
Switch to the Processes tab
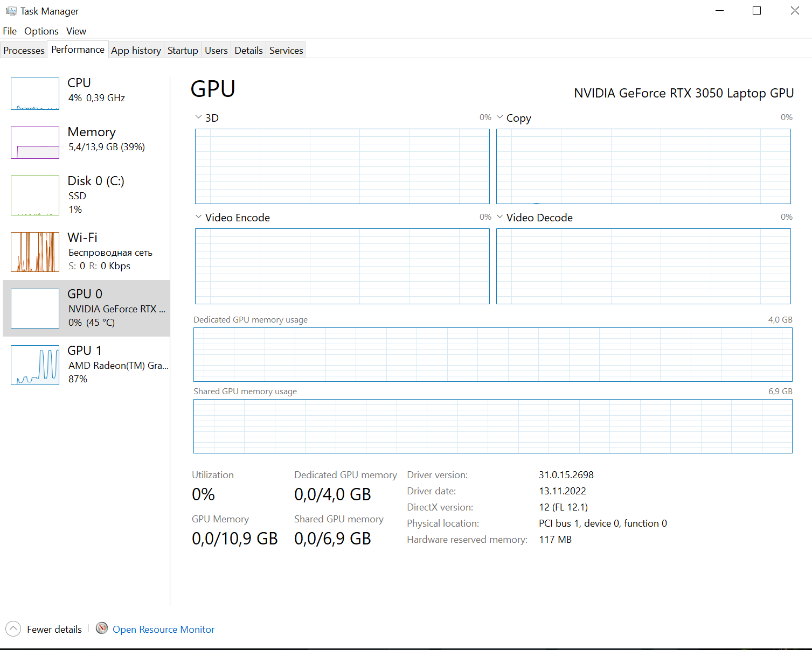[24, 51]
